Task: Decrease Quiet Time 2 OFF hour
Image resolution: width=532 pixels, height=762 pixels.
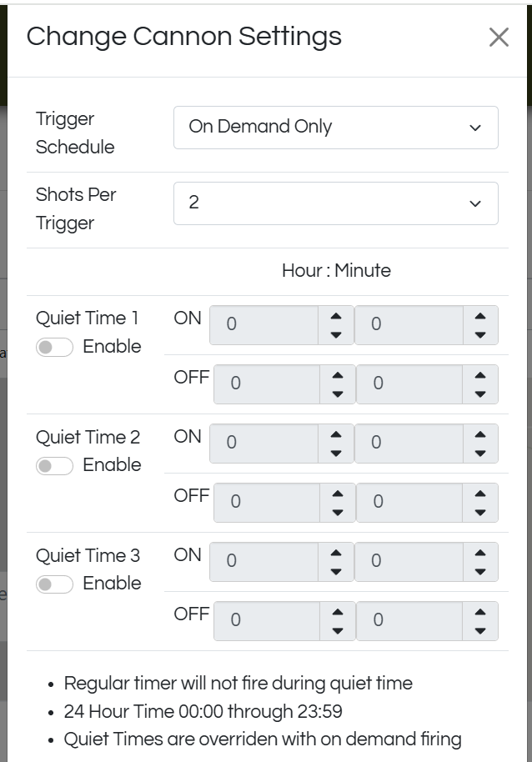Action: [338, 512]
